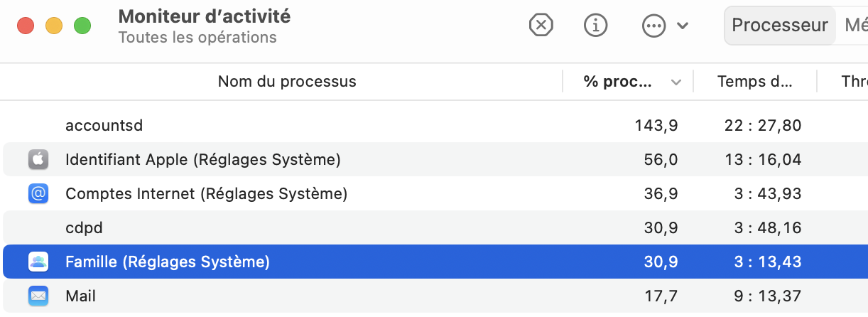The width and height of the screenshot is (868, 317).
Task: Click the stop process icon
Action: click(x=541, y=26)
